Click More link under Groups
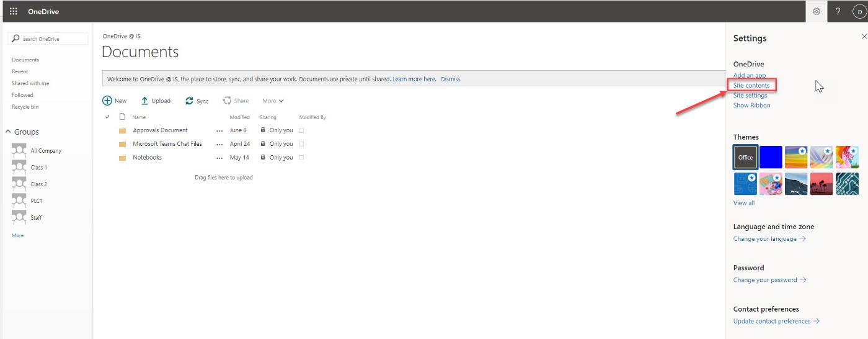 click(18, 235)
